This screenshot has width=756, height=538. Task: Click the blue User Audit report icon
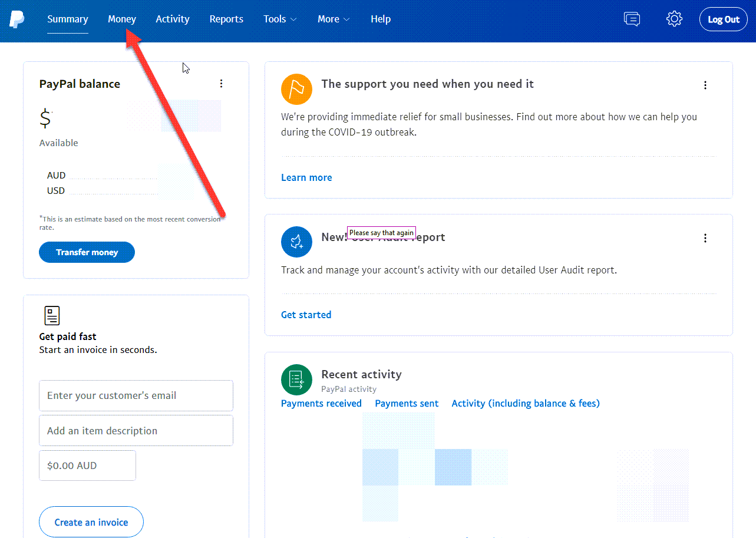point(296,242)
